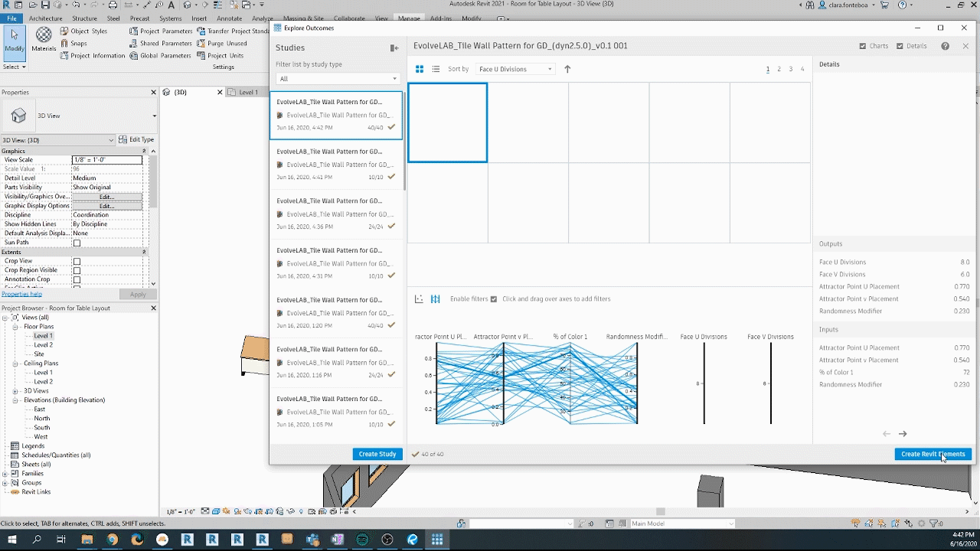Open Object Styles settings
The image size is (980, 551).
tap(83, 31)
